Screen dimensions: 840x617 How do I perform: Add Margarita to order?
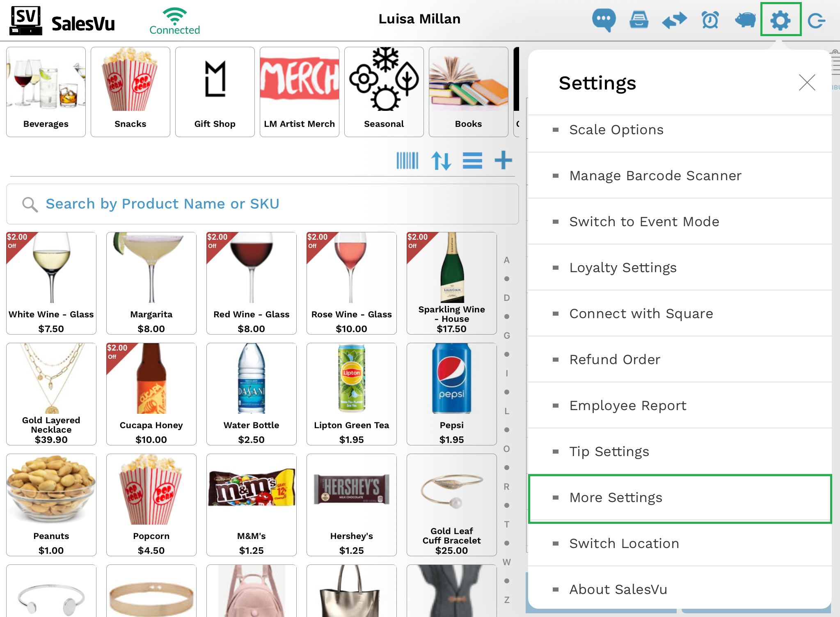click(x=151, y=283)
